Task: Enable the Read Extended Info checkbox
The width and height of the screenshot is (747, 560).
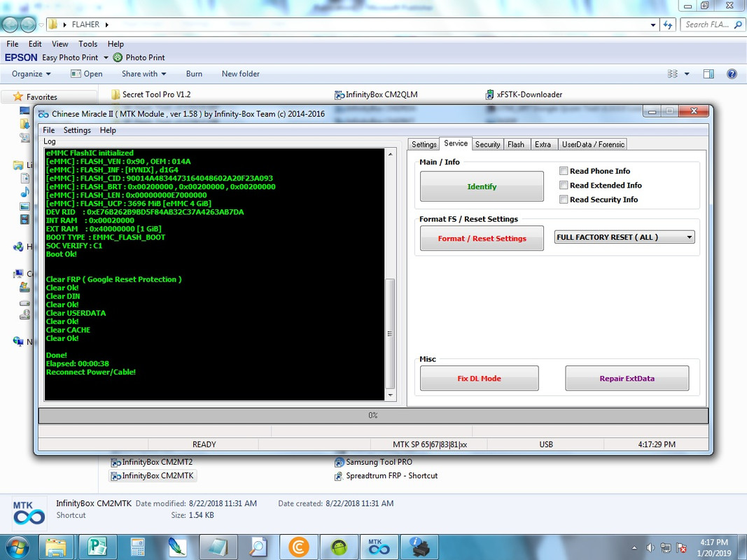Action: (x=564, y=185)
